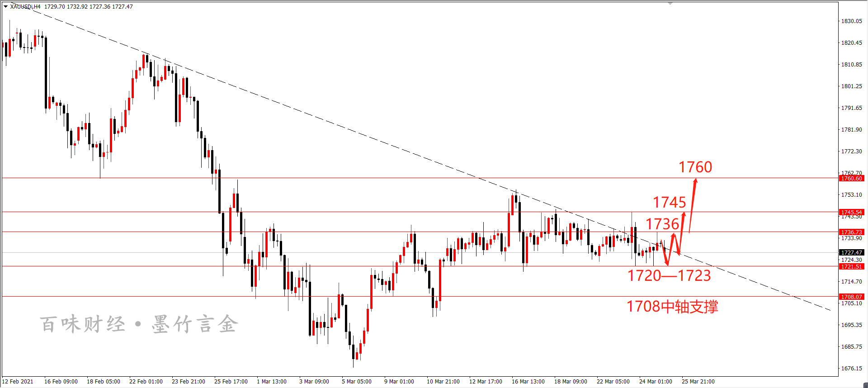
Task: Click the 1695.35 price scale label
Action: pyautogui.click(x=851, y=325)
